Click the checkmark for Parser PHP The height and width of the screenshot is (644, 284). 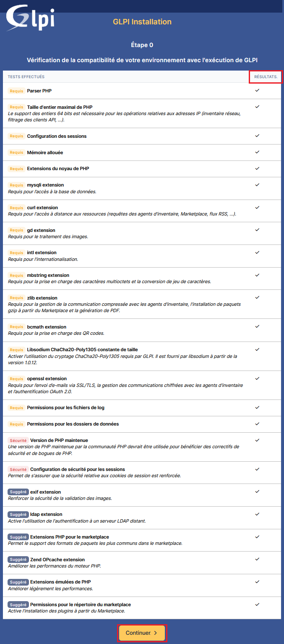pyautogui.click(x=257, y=90)
